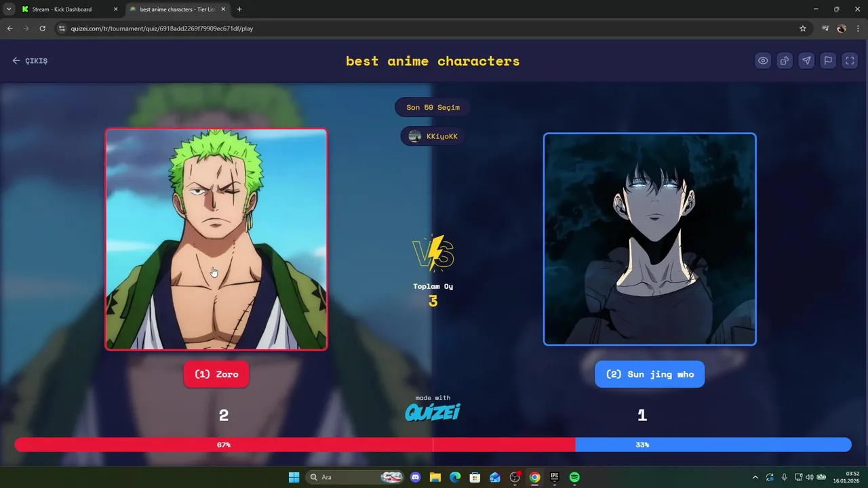868x488 pixels.
Task: Open the Chrome profile avatar
Action: click(x=842, y=28)
